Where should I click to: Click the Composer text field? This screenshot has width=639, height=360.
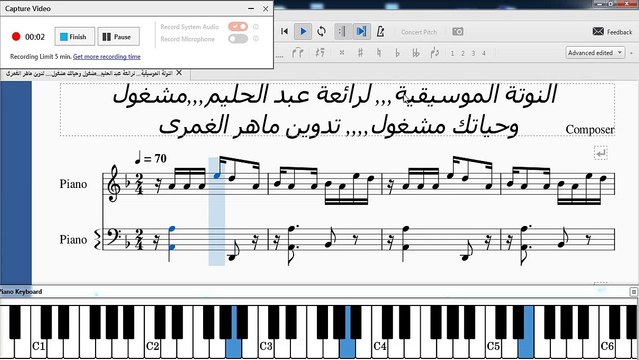click(590, 130)
